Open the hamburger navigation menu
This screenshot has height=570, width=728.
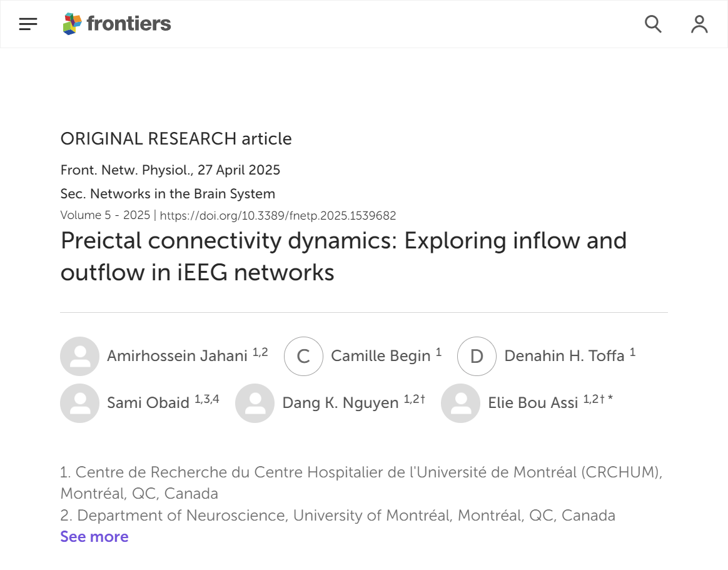tap(28, 24)
